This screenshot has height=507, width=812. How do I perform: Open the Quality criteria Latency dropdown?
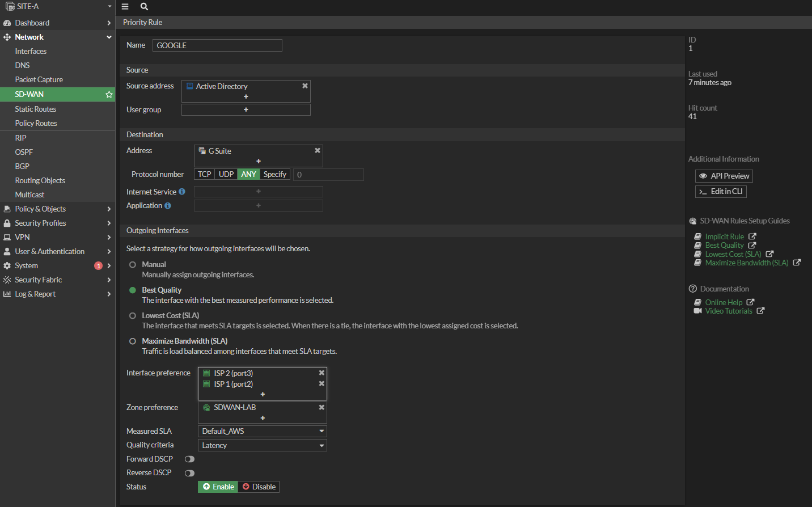(262, 446)
